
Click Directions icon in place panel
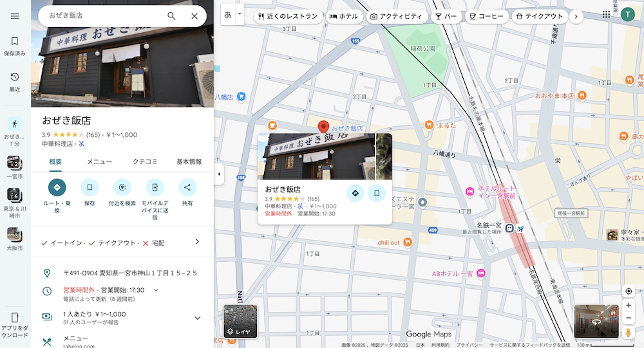(57, 187)
